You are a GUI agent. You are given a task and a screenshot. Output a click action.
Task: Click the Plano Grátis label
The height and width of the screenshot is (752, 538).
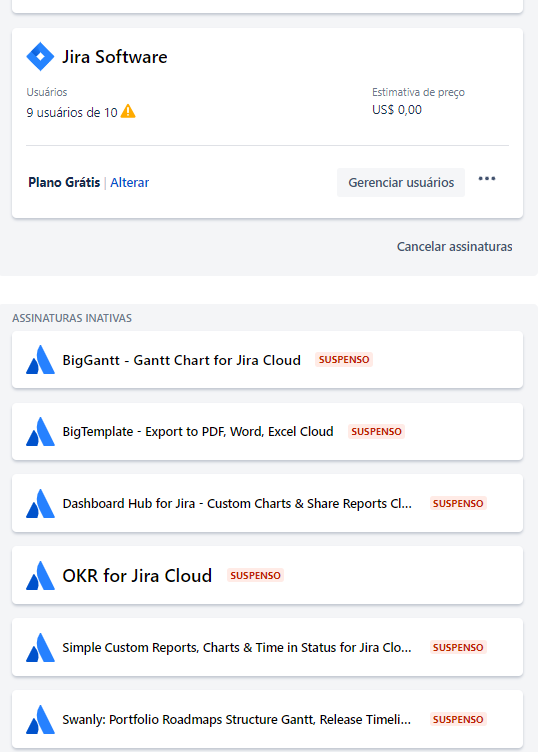(x=64, y=183)
